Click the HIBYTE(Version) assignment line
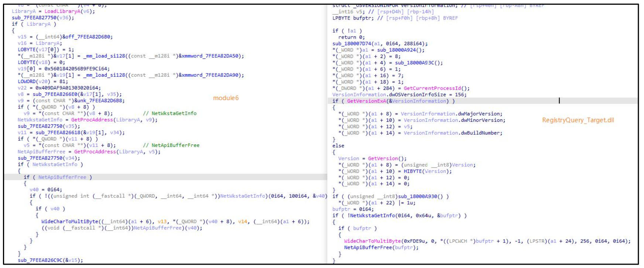This screenshot has width=644, height=268. pyautogui.click(x=395, y=171)
